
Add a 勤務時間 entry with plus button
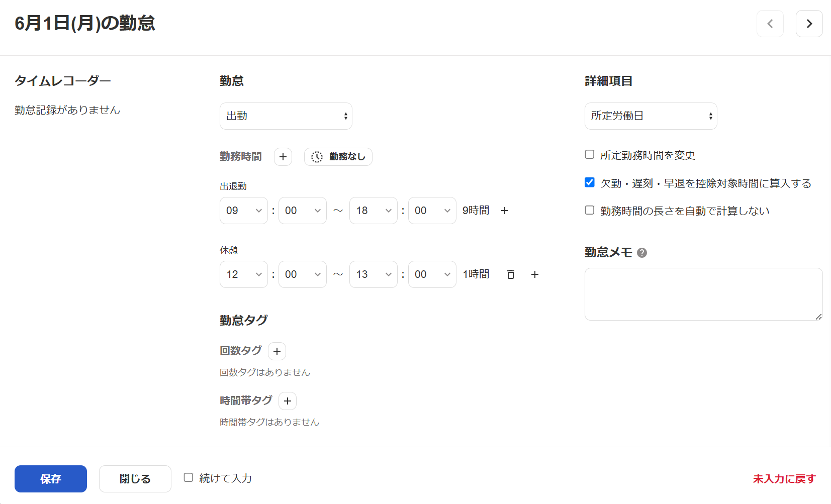pos(283,157)
